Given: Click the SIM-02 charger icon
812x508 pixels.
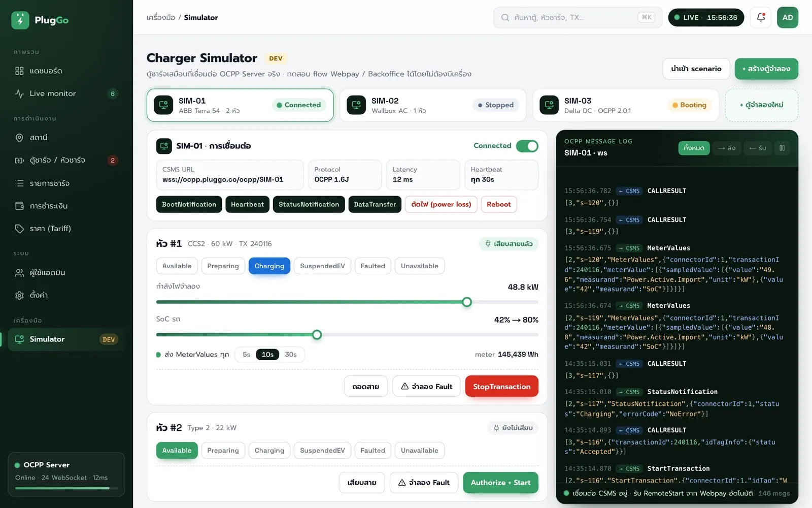Looking at the screenshot, I should 356,105.
